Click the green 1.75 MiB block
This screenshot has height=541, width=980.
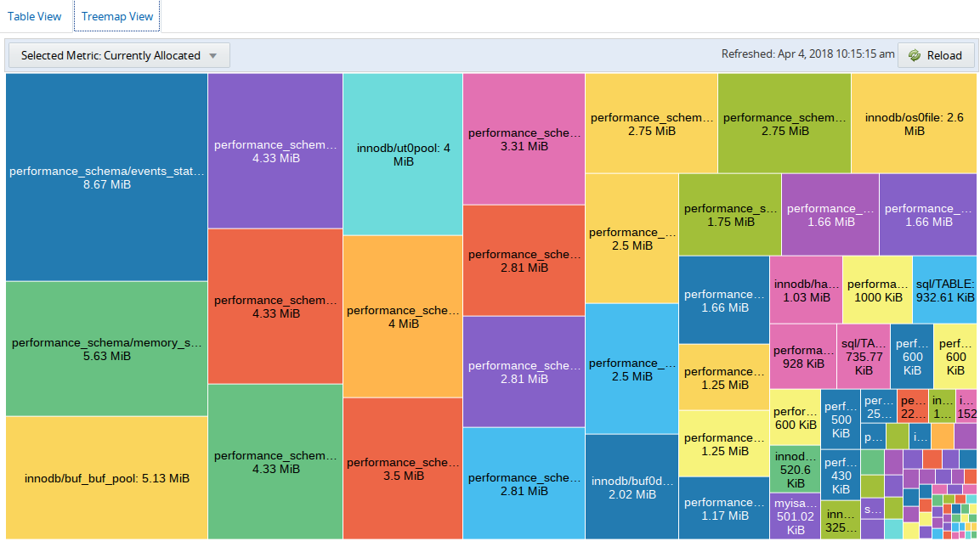tap(730, 215)
